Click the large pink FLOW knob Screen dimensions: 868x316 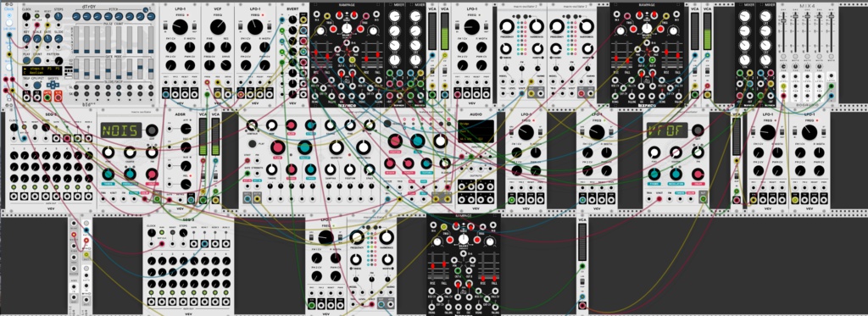coord(278,147)
